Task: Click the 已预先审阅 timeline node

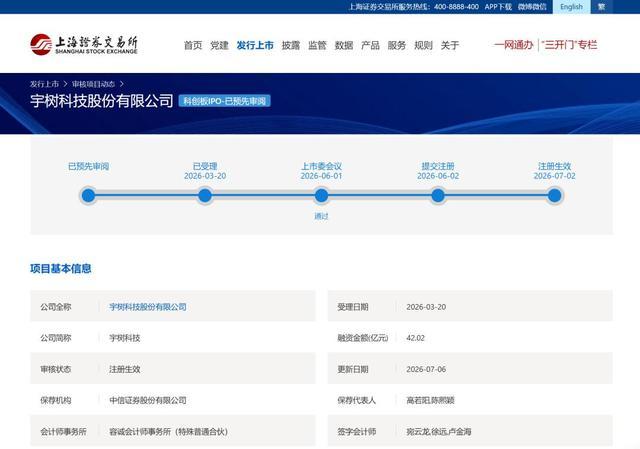Action: pos(88,196)
